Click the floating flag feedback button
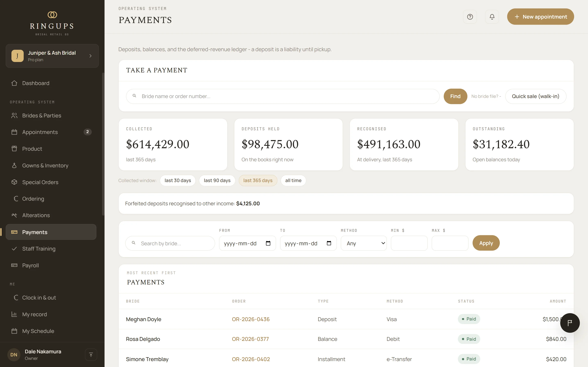This screenshot has width=588, height=367. [570, 323]
